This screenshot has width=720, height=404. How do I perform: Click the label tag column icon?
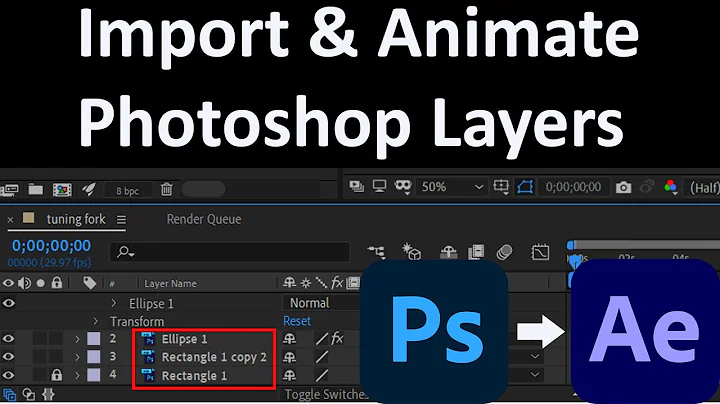coord(90,283)
